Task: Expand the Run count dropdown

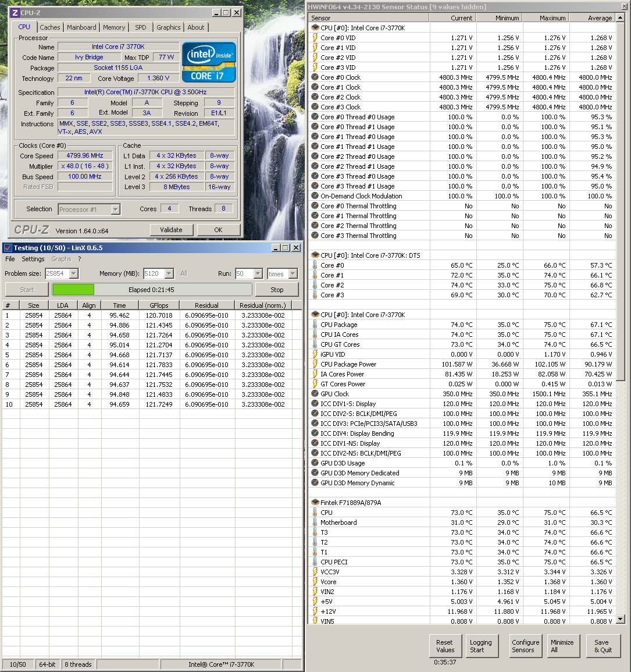Action: pyautogui.click(x=258, y=273)
